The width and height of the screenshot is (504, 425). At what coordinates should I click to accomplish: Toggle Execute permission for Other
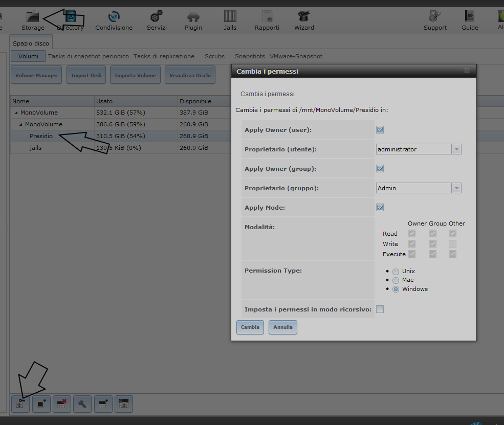[x=452, y=254]
